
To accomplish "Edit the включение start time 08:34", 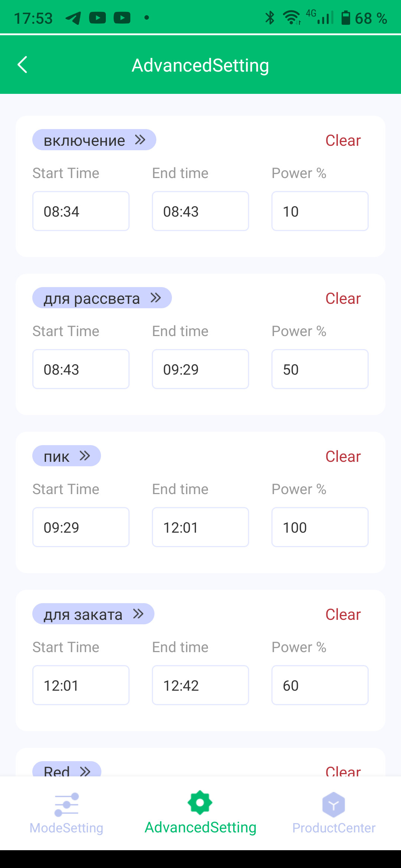I will tap(81, 211).
